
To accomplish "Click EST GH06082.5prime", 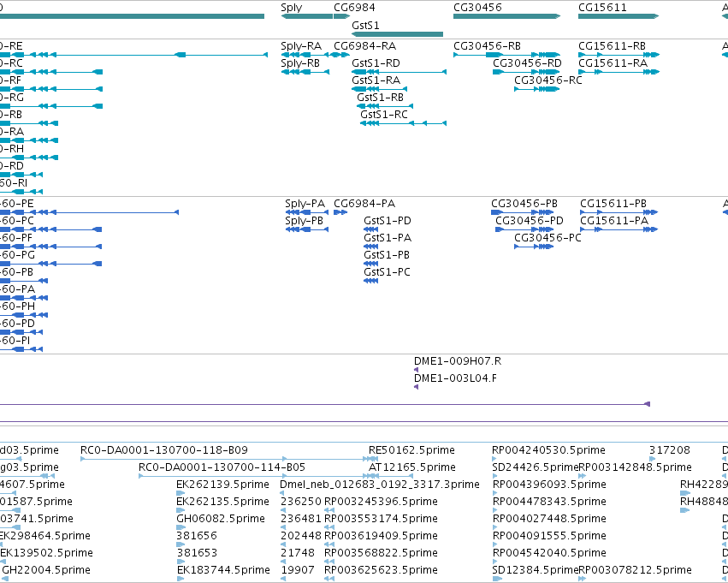I will coord(221,519).
